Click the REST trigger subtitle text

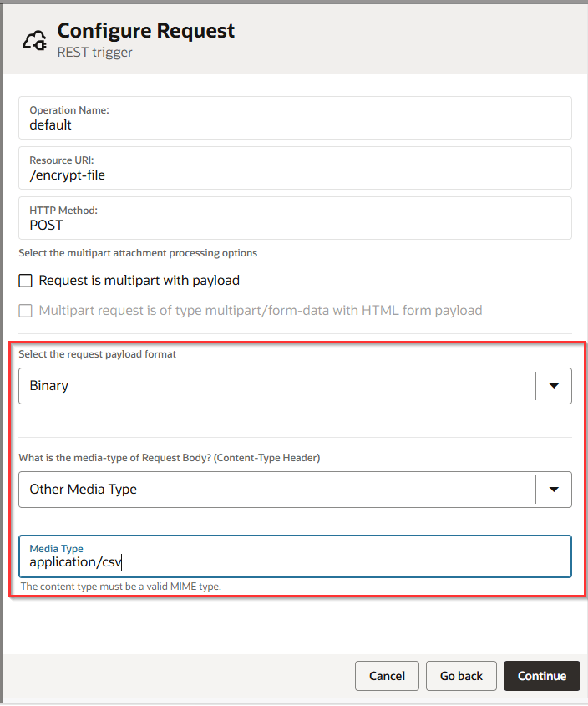point(94,52)
